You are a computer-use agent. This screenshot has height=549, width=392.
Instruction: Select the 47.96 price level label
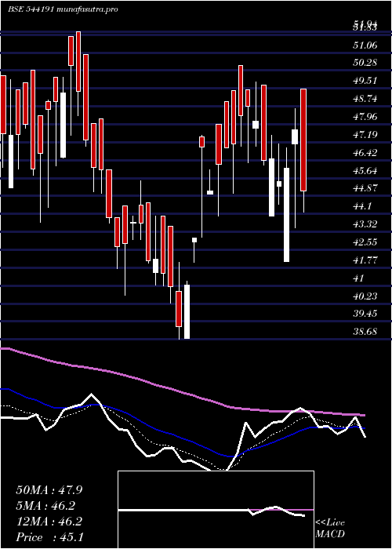click(x=365, y=116)
